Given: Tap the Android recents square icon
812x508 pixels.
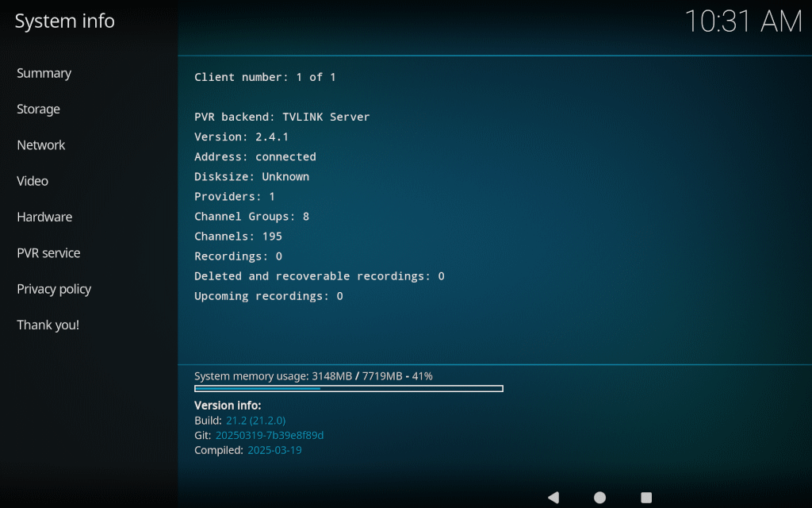Looking at the screenshot, I should coord(646,497).
